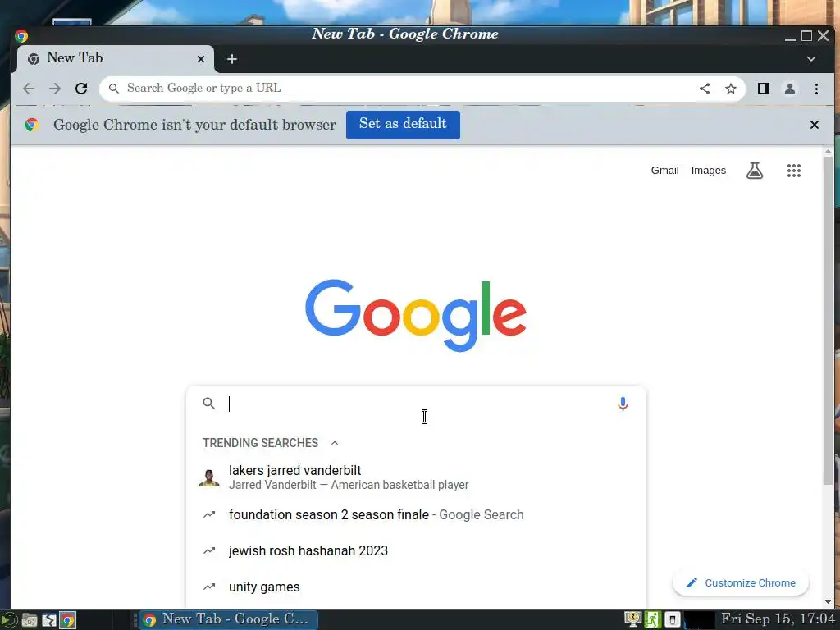
Task: Select unity games suggestion
Action: pos(416,587)
